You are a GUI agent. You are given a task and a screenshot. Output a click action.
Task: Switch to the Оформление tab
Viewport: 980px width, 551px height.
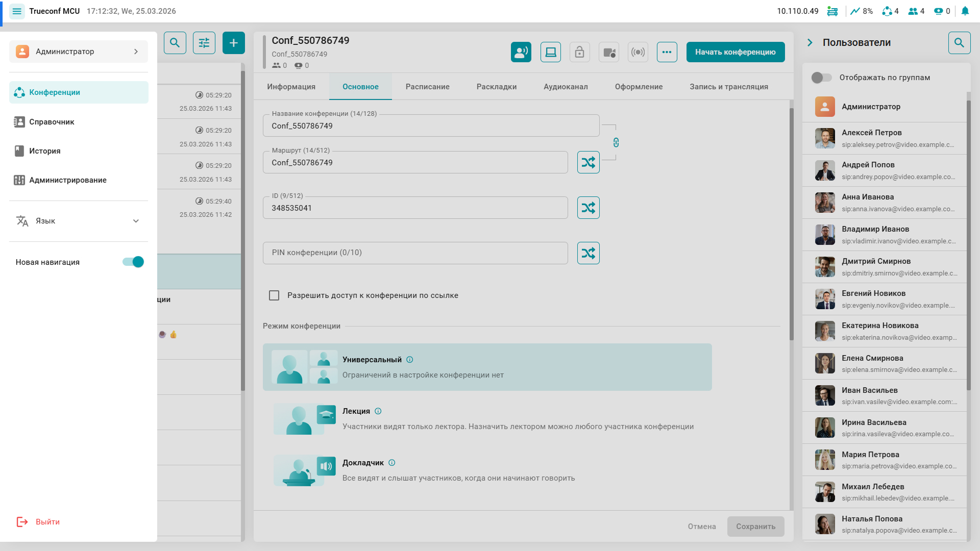click(639, 87)
